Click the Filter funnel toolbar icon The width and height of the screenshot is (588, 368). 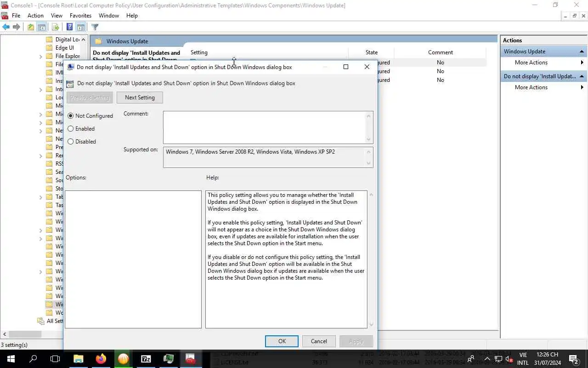(95, 27)
